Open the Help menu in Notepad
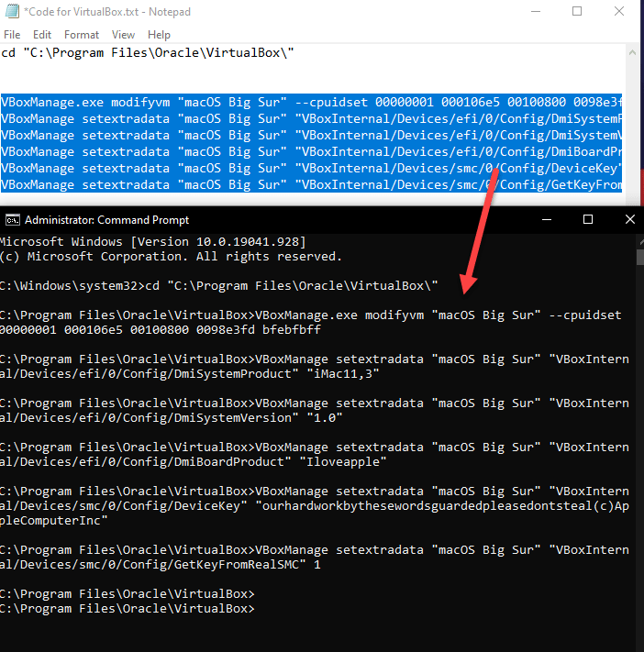This screenshot has width=644, height=652. pyautogui.click(x=159, y=35)
